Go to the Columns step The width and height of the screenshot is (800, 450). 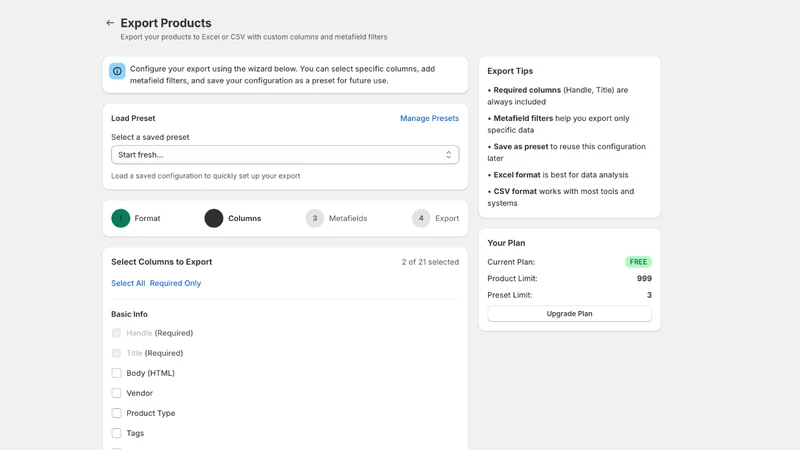pyautogui.click(x=233, y=218)
